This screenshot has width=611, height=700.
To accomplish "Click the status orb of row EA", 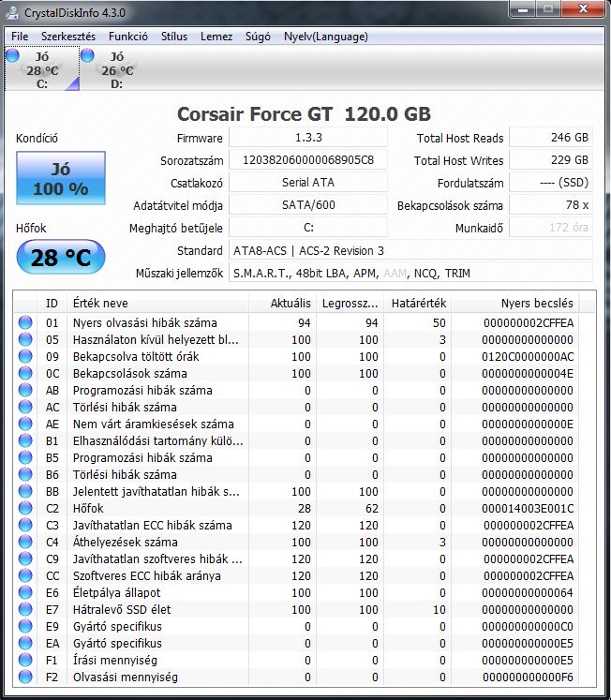I will click(25, 643).
